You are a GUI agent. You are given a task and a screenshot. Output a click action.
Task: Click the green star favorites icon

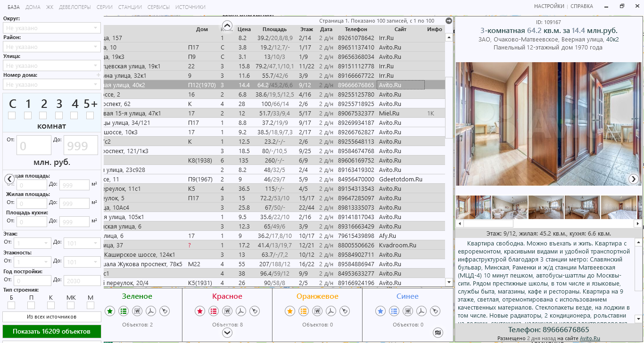[110, 311]
